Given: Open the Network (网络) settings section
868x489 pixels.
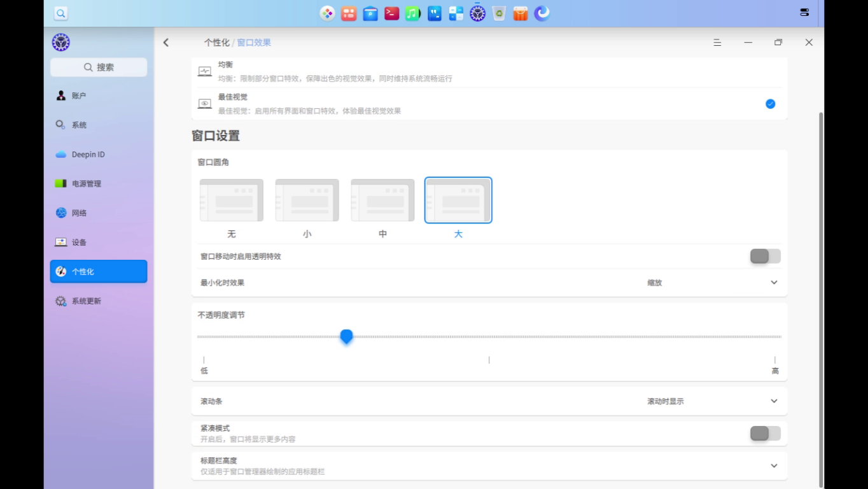Looking at the screenshot, I should pyautogui.click(x=80, y=213).
